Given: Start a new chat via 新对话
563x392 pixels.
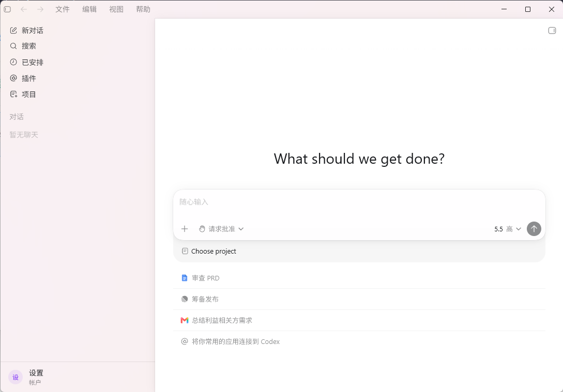Looking at the screenshot, I should [x=27, y=30].
